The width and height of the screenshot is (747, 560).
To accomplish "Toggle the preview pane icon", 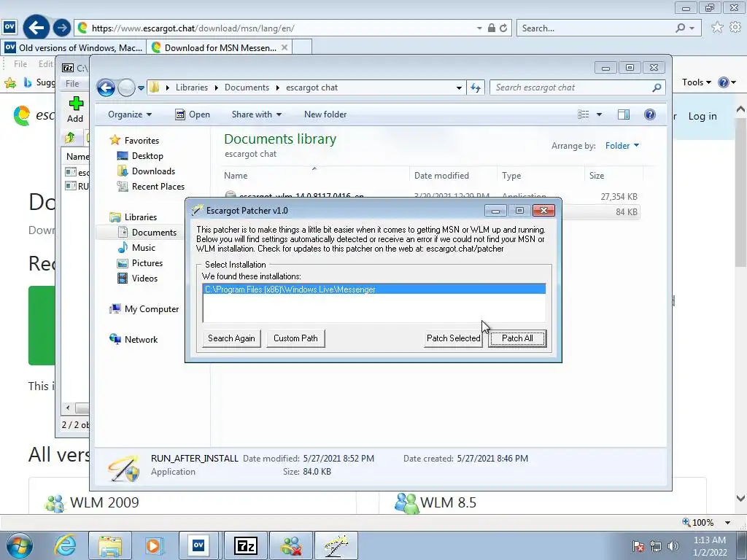I will pos(624,114).
